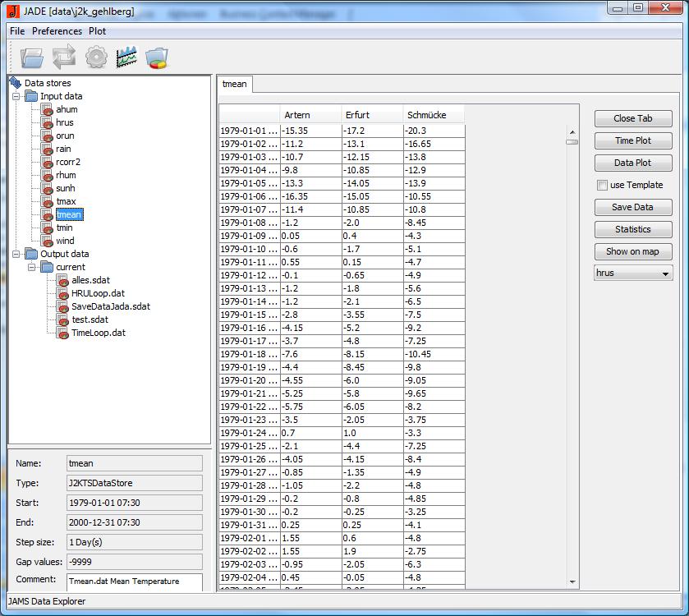689x616 pixels.
Task: Click the Statistics button
Action: click(632, 229)
